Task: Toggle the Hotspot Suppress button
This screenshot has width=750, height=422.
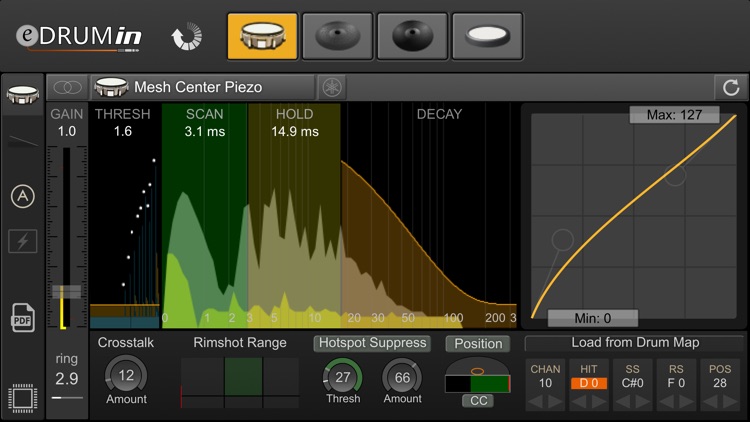Action: pos(372,343)
